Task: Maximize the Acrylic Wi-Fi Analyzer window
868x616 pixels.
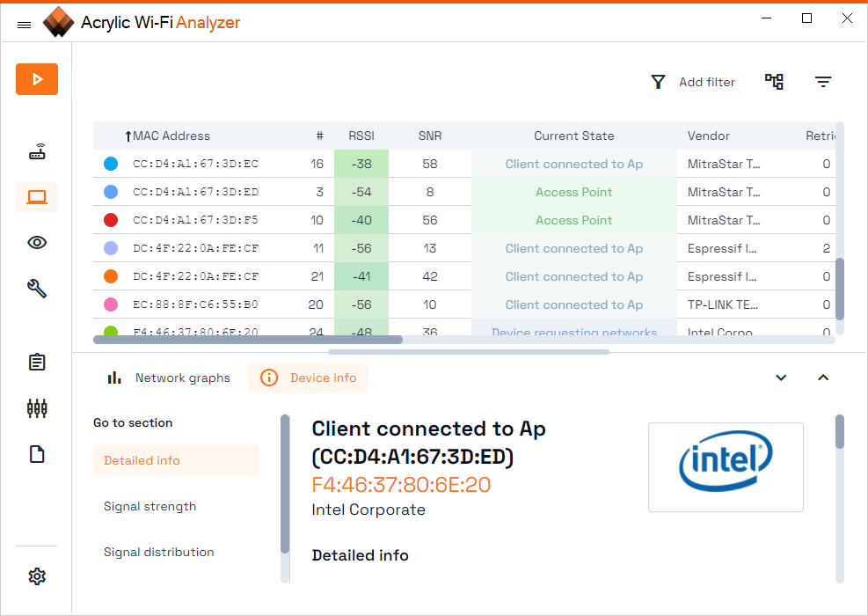Action: pos(807,18)
